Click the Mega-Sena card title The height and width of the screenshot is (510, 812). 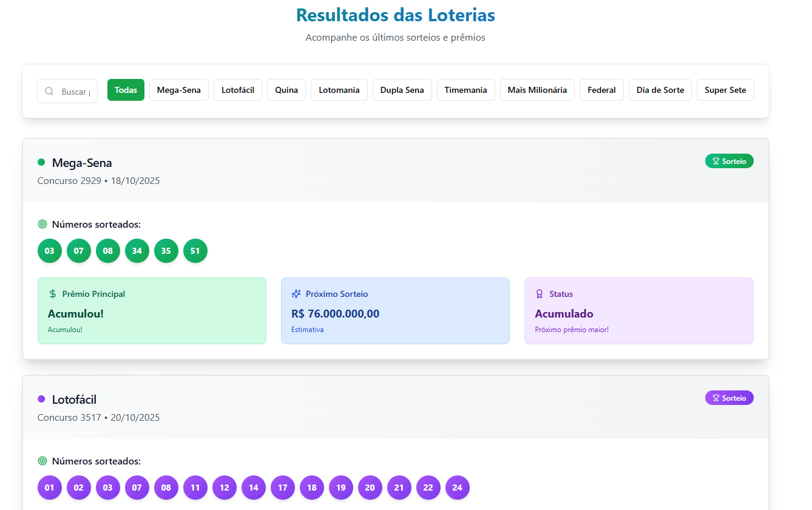[x=82, y=163]
